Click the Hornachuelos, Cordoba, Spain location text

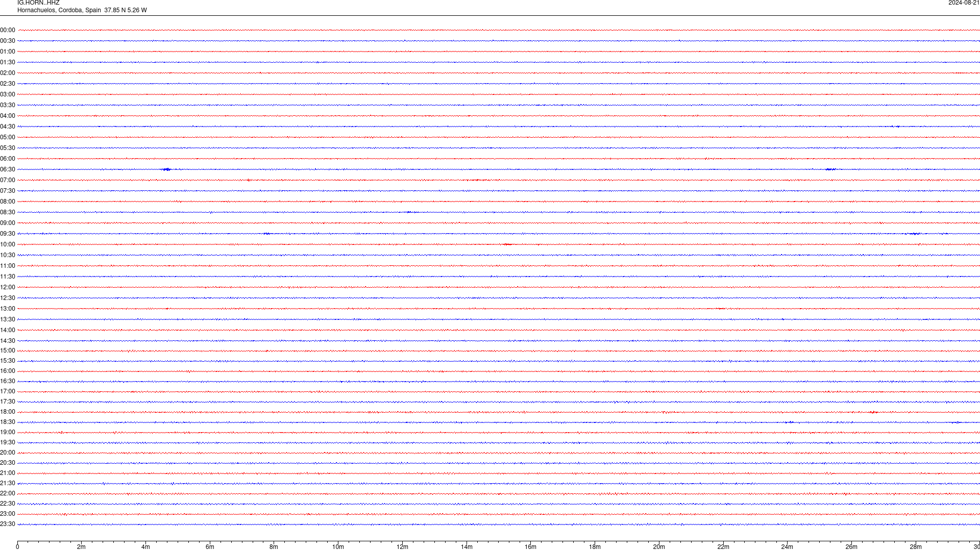(59, 10)
